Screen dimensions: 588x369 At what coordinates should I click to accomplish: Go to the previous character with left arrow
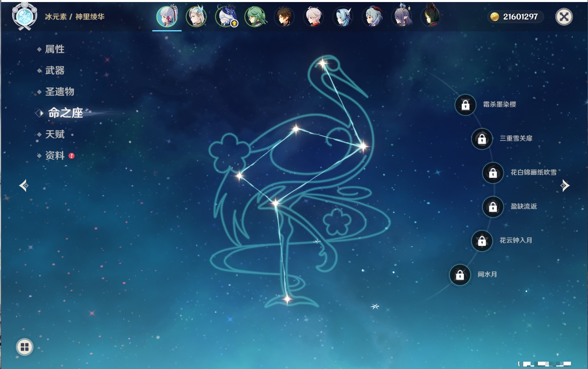24,186
